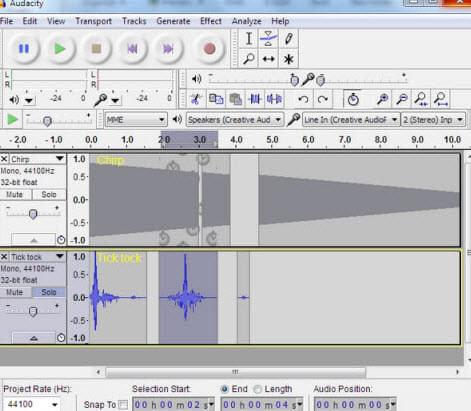Click the Tick tock track gain slider
This screenshot has height=411, width=471.
pos(33,311)
